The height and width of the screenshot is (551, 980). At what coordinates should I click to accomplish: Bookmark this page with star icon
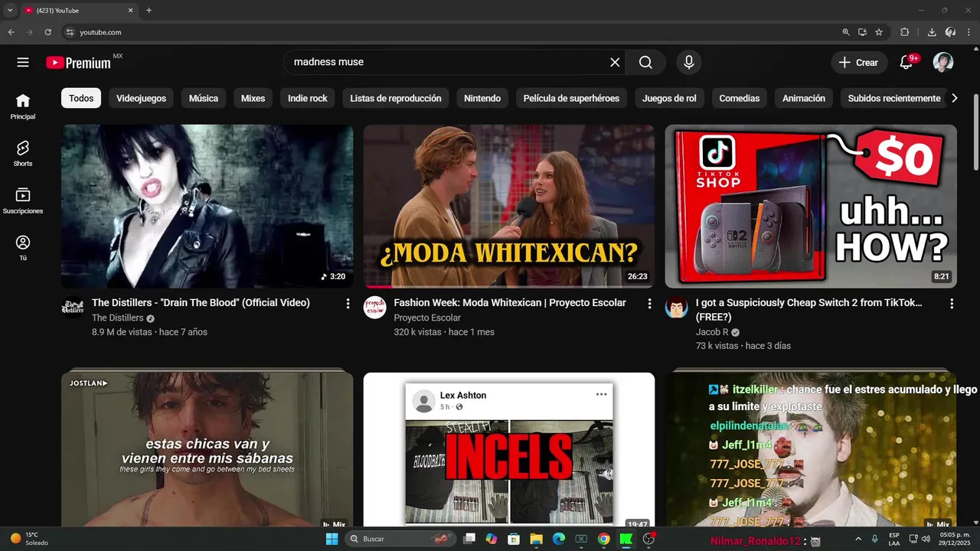tap(879, 32)
